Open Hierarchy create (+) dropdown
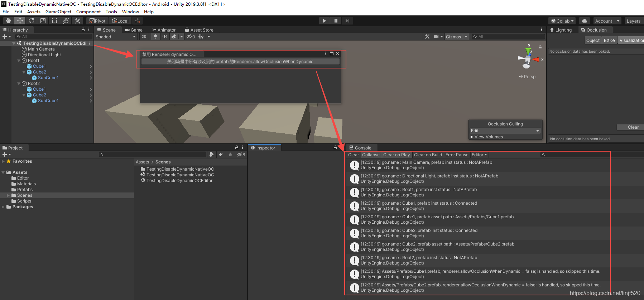This screenshot has height=300, width=644. [6, 37]
